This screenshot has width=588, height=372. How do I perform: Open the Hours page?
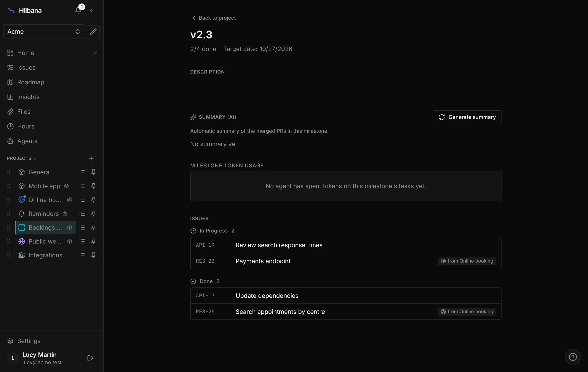(26, 126)
